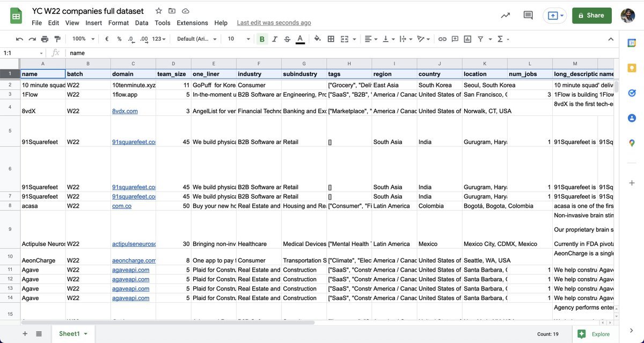
Task: Open comment history
Action: (x=528, y=16)
